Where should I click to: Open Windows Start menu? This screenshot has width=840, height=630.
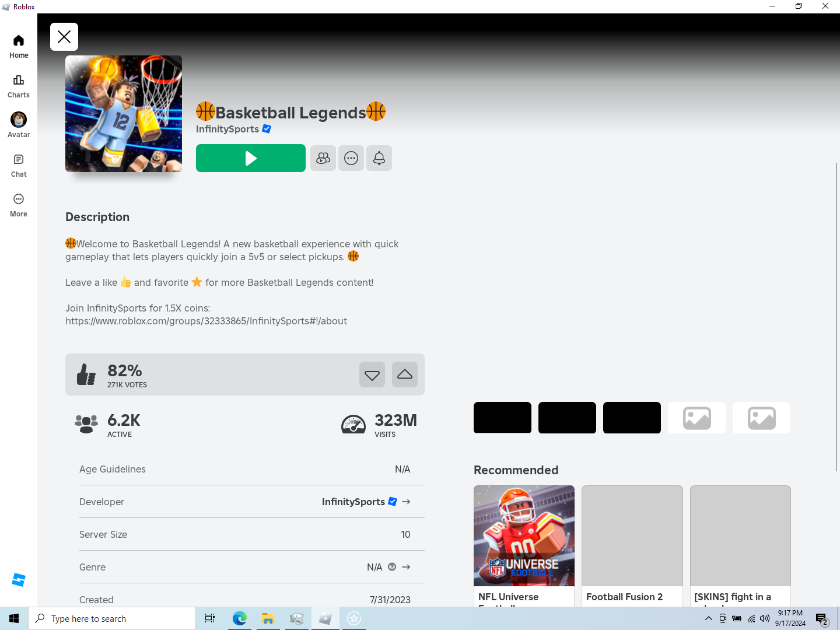click(x=14, y=618)
